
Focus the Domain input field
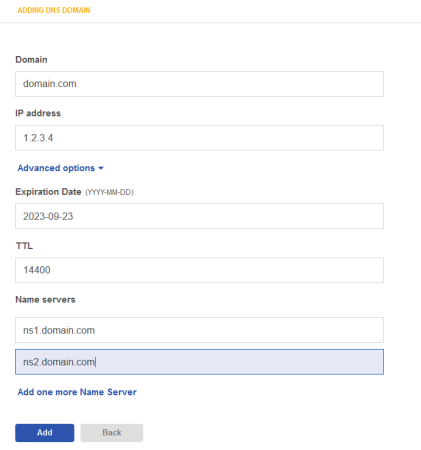[x=199, y=84]
